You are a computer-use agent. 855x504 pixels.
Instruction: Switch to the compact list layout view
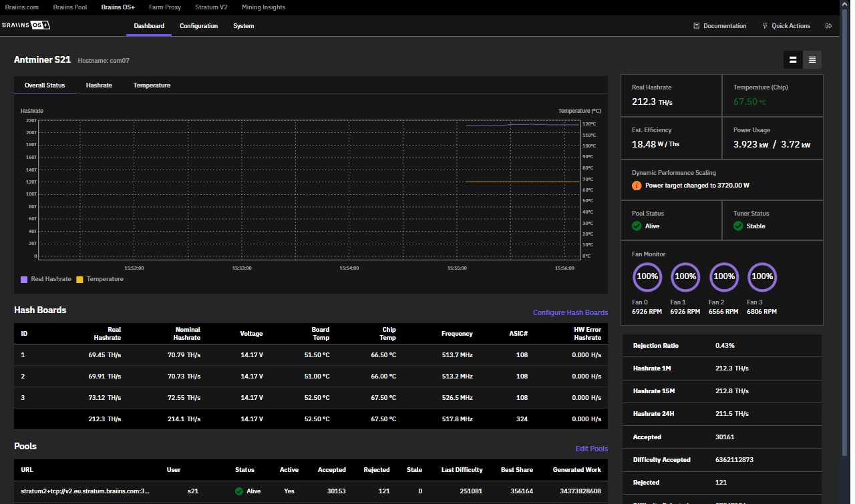pyautogui.click(x=812, y=59)
